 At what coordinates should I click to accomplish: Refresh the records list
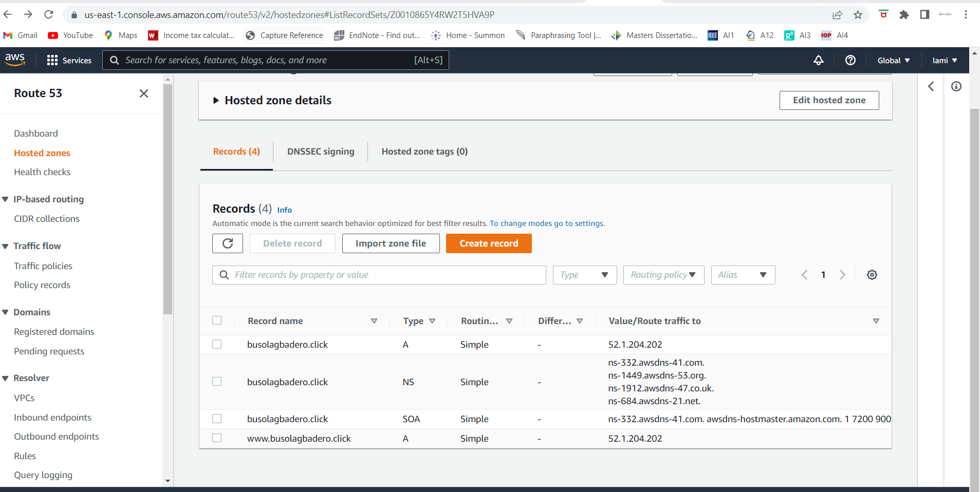point(227,243)
